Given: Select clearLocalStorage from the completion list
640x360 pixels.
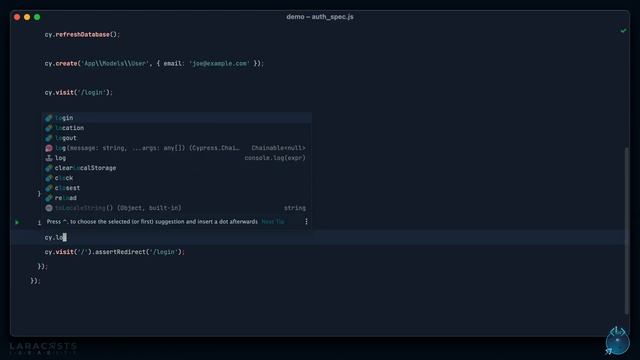Looking at the screenshot, I should (177, 168).
